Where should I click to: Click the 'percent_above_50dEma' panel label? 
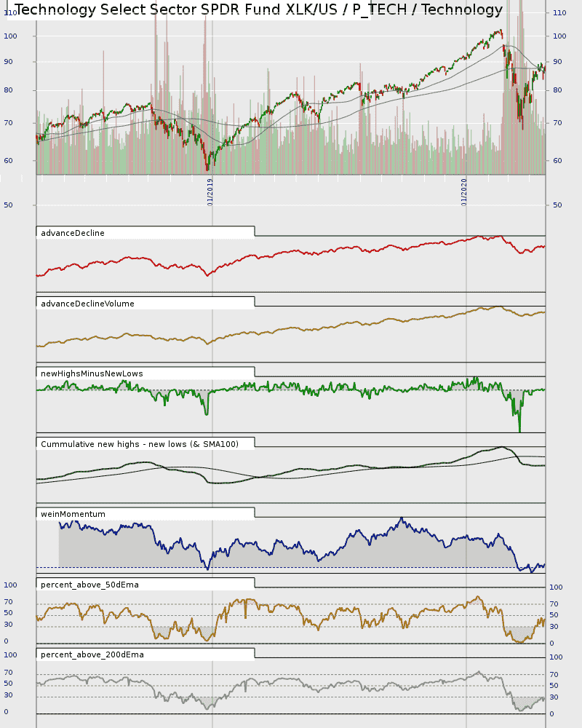click(x=89, y=585)
